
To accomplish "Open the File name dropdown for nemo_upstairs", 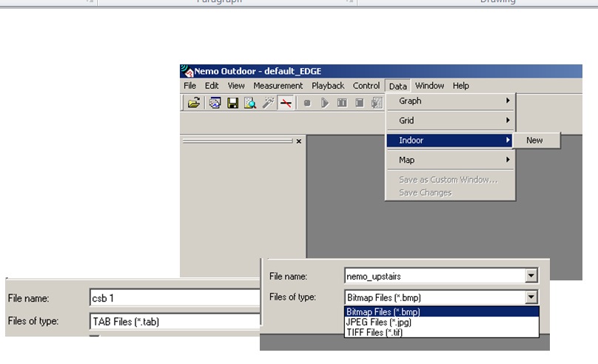I will (x=531, y=275).
